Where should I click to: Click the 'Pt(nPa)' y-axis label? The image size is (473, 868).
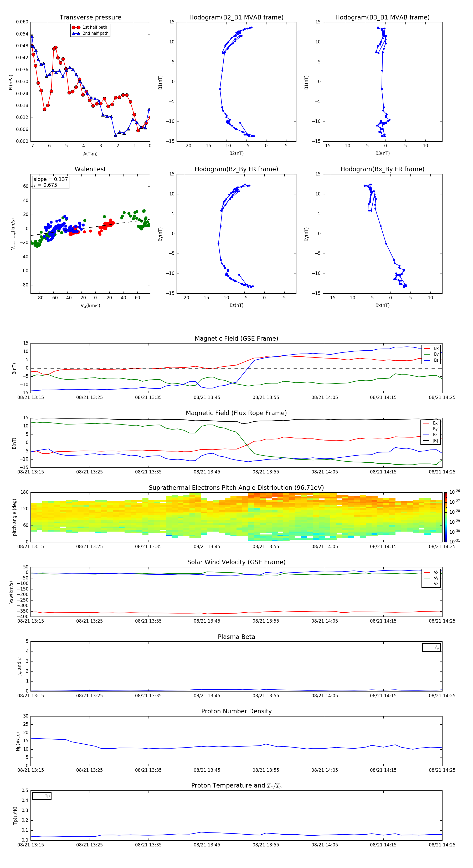[11, 82]
